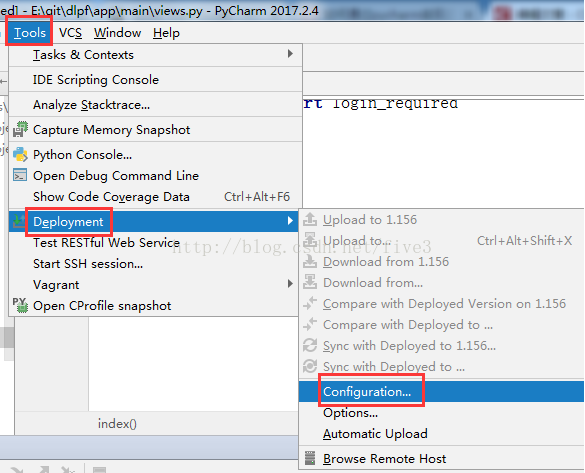Click Compare with Deployed to icon
This screenshot has height=473, width=585.
click(310, 324)
